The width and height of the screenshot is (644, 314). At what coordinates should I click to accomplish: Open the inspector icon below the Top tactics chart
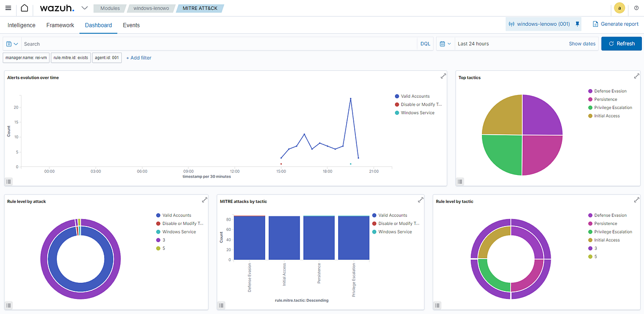coord(460,182)
